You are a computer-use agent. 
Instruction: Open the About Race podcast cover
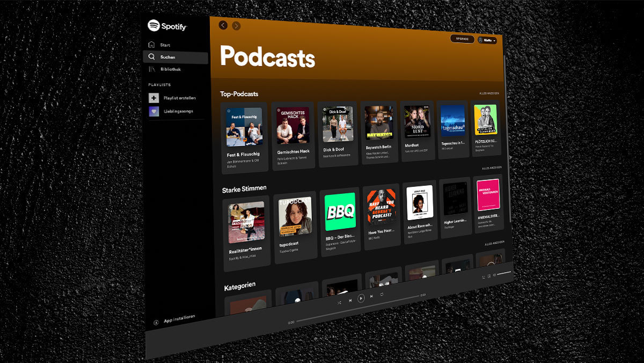coord(420,202)
